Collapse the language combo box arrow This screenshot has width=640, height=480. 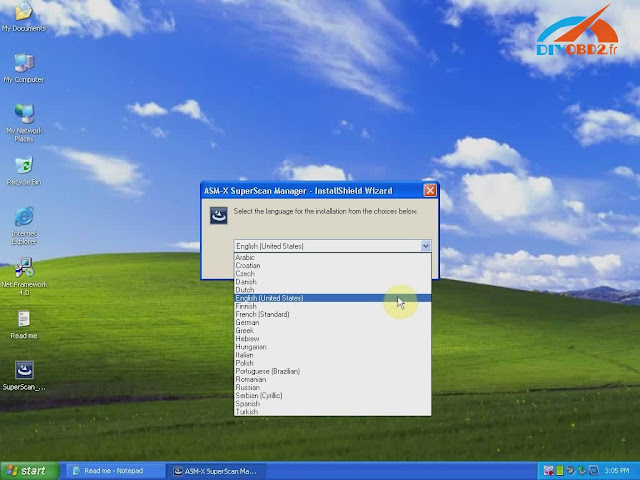(x=425, y=246)
